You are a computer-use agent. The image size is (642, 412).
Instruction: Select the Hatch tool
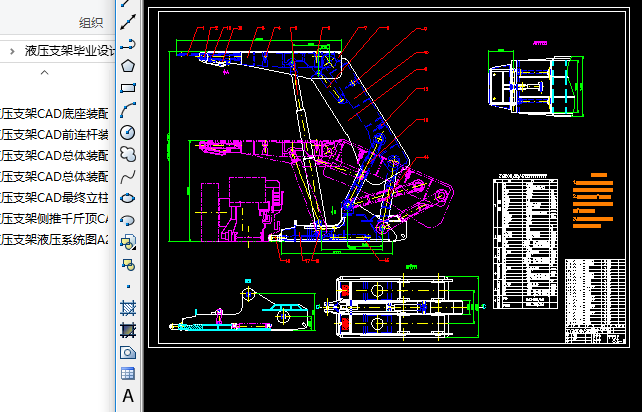point(128,308)
